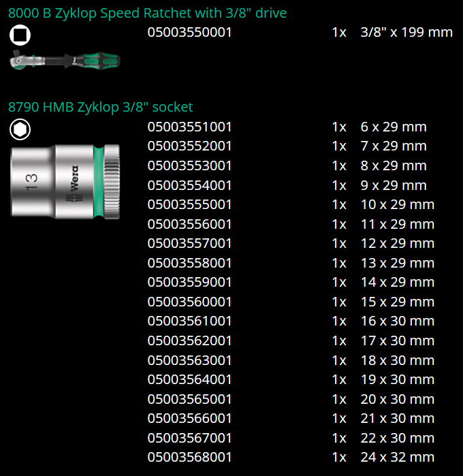Select article number 05003565001
463x476 pixels.
189,399
